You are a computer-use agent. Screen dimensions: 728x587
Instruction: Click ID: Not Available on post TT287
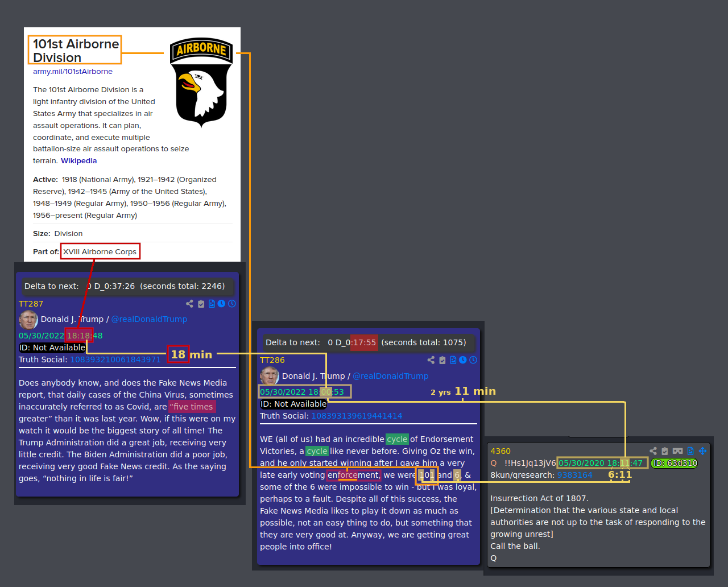52,348
